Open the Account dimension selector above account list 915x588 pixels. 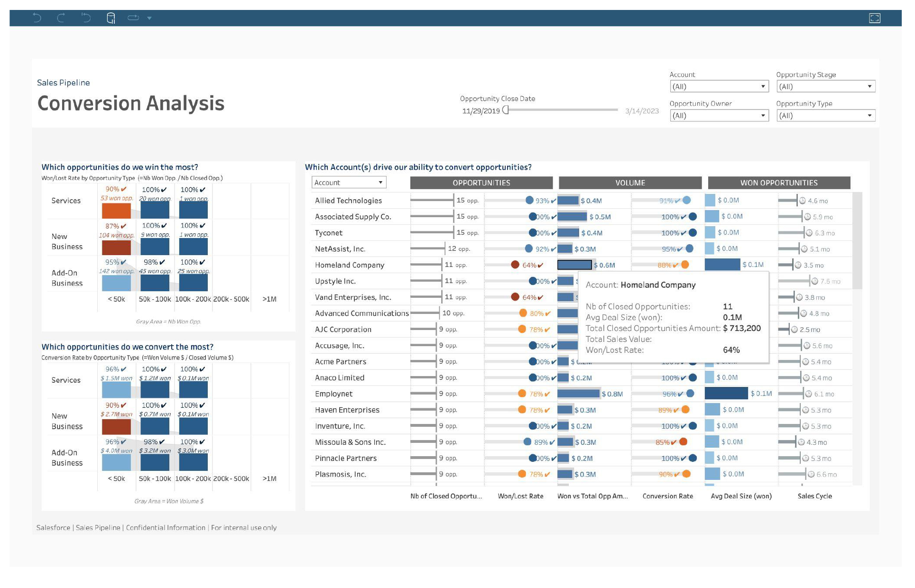pyautogui.click(x=349, y=183)
